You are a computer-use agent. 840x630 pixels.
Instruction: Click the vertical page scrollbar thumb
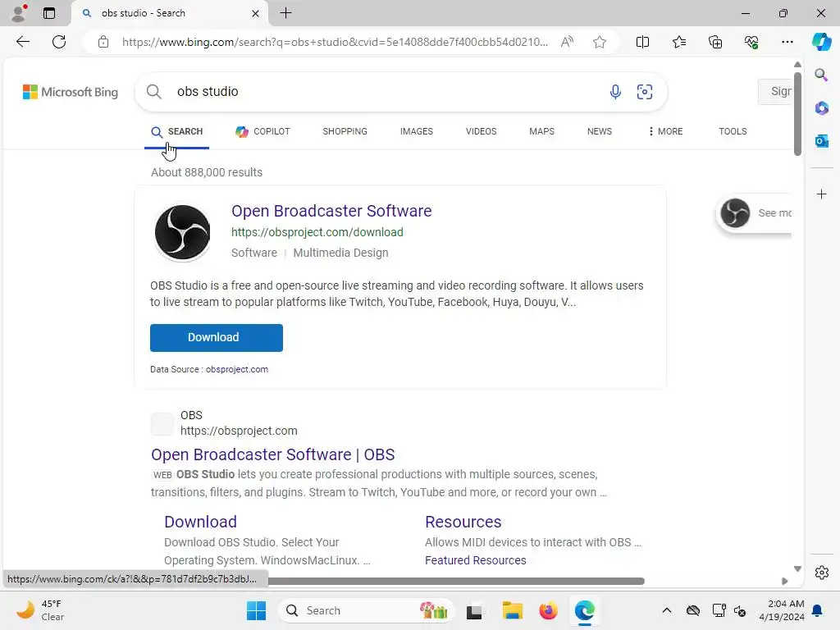[797, 113]
